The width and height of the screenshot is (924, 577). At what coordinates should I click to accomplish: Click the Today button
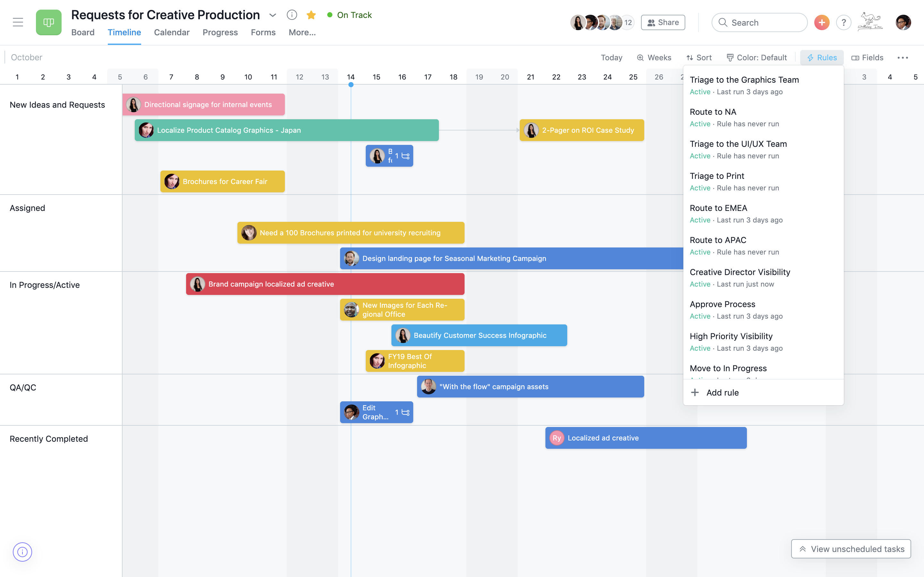click(611, 57)
